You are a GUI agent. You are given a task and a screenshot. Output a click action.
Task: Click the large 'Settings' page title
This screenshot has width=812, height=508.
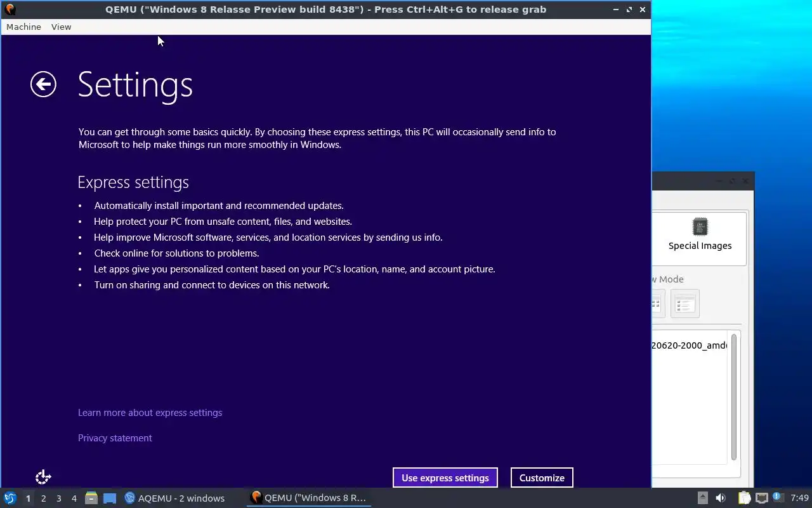[x=135, y=84]
